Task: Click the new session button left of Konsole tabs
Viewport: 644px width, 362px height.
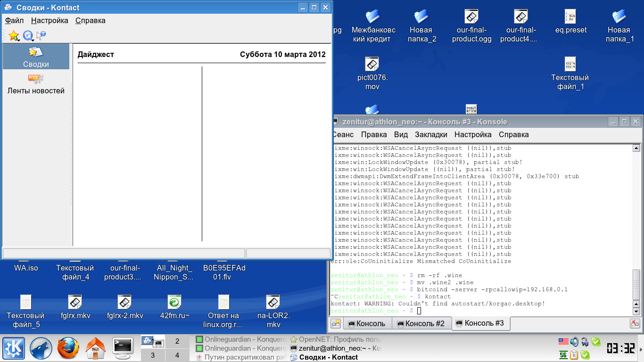Action: click(336, 323)
